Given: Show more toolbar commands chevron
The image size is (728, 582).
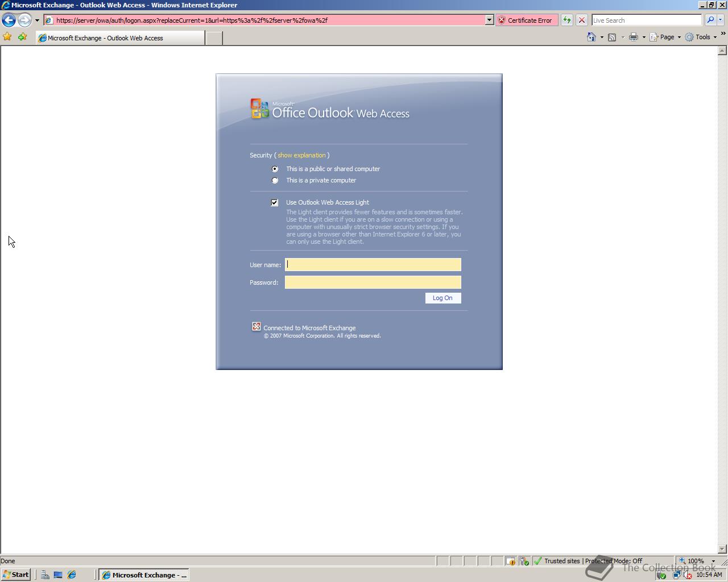Looking at the screenshot, I should click(723, 34).
